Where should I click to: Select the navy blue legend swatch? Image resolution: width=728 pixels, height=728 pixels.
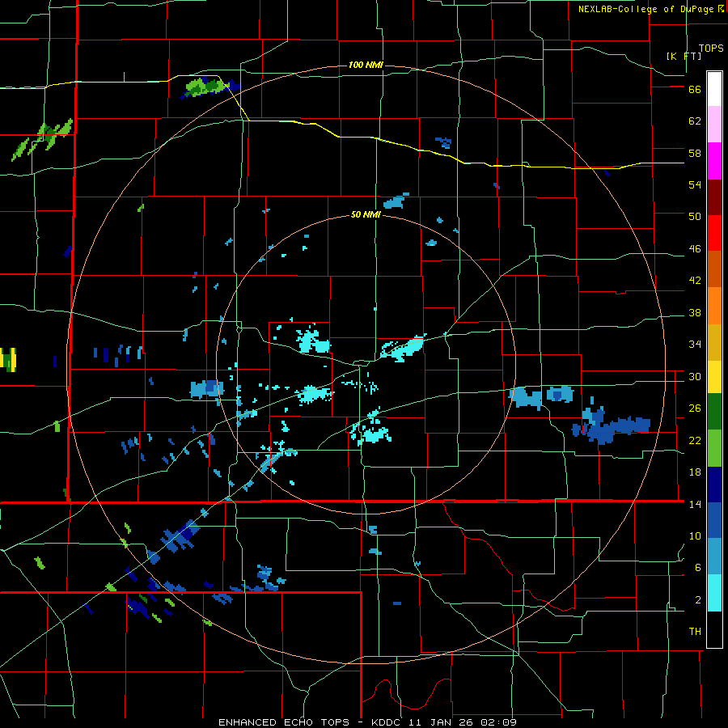click(x=714, y=485)
